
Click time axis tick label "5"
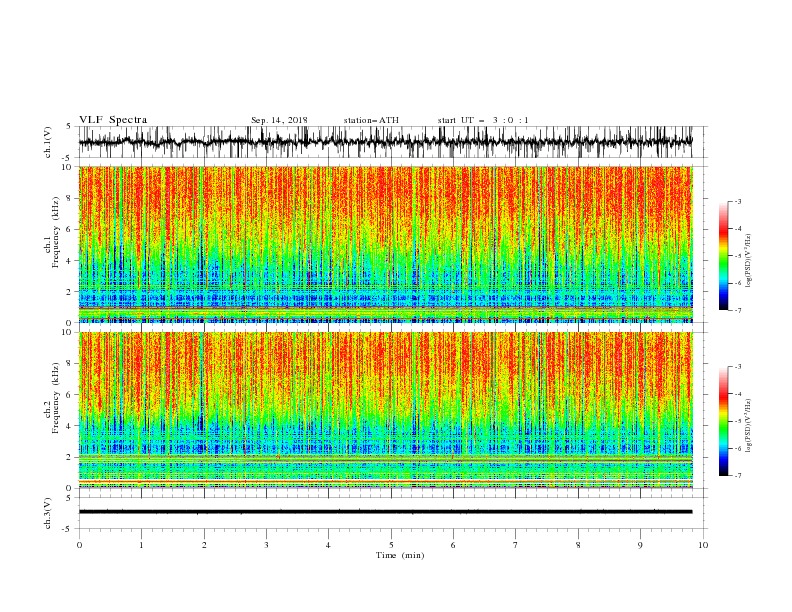391,545
